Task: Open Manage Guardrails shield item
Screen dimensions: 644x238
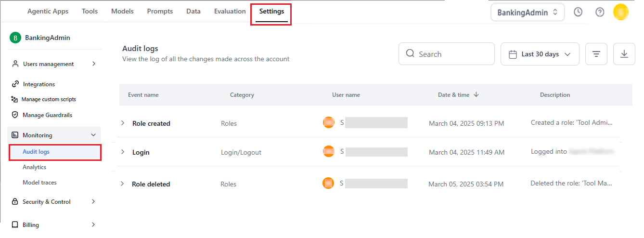Action: [x=47, y=115]
